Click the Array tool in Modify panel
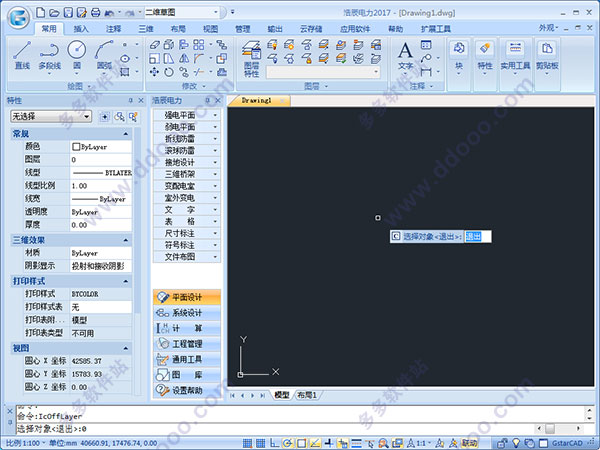600x450 pixels. coord(199,45)
